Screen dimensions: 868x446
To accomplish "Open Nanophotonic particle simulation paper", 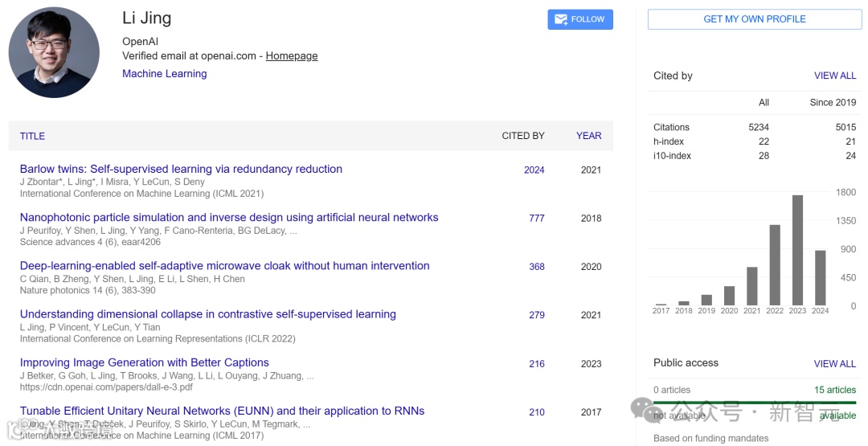I will click(229, 218).
